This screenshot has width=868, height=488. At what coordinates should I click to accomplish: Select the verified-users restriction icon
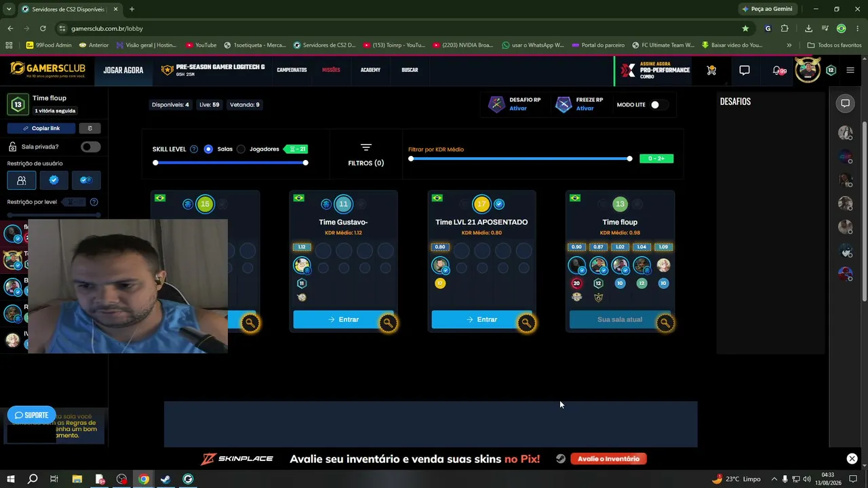pyautogui.click(x=54, y=180)
